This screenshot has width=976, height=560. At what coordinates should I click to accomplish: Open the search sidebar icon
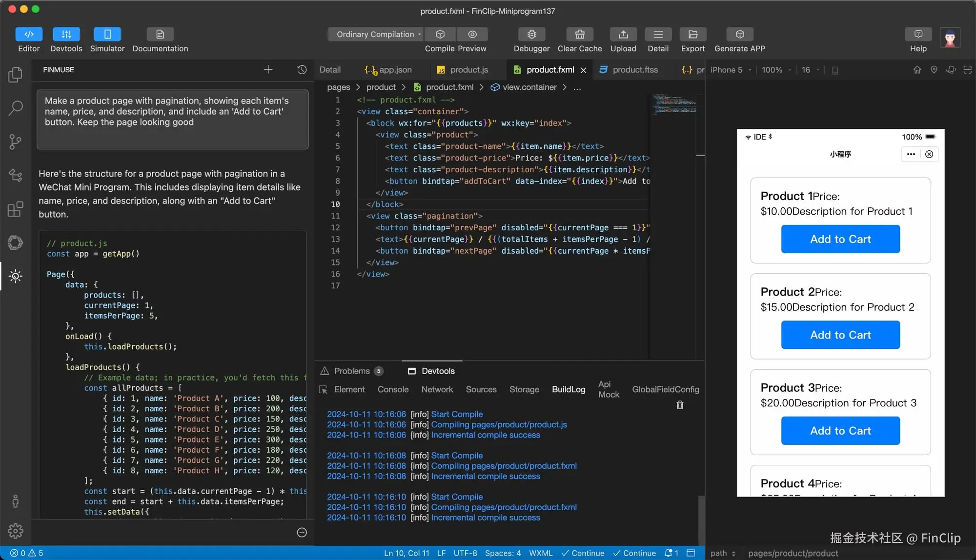click(x=15, y=108)
